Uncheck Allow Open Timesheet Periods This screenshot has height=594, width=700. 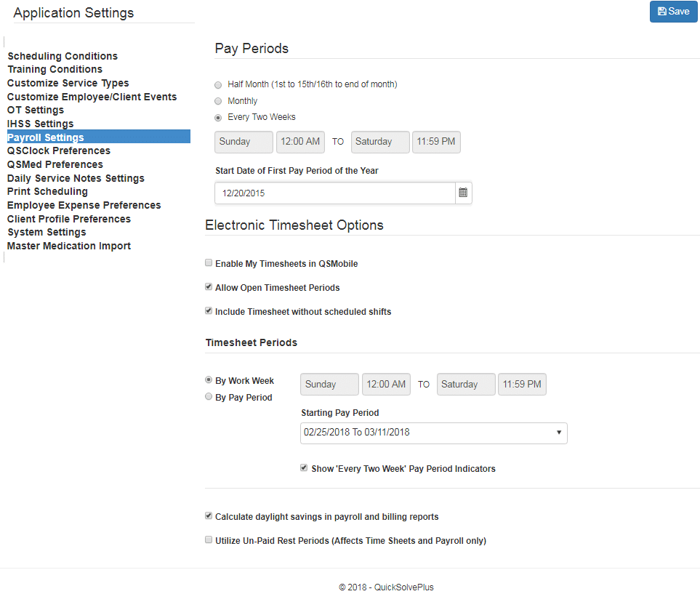(x=209, y=287)
